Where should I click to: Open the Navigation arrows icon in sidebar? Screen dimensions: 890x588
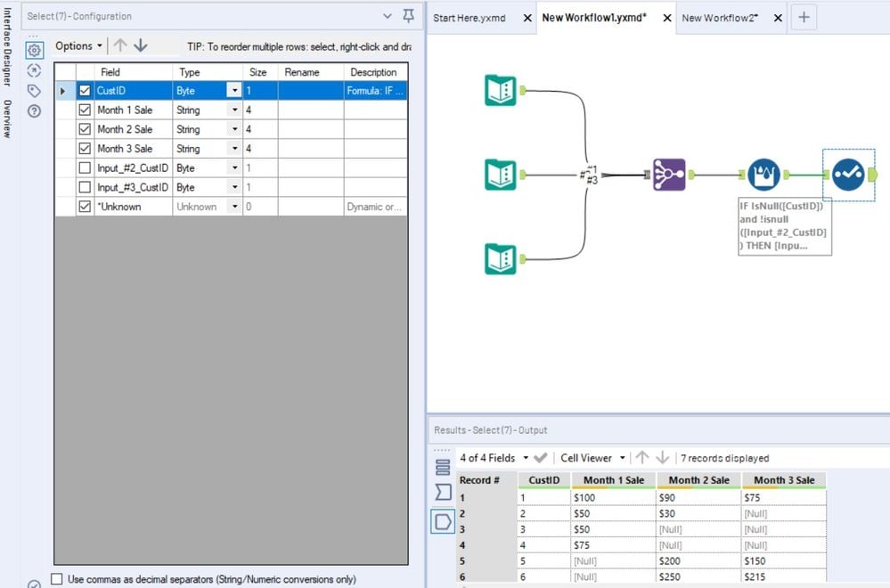pos(34,70)
